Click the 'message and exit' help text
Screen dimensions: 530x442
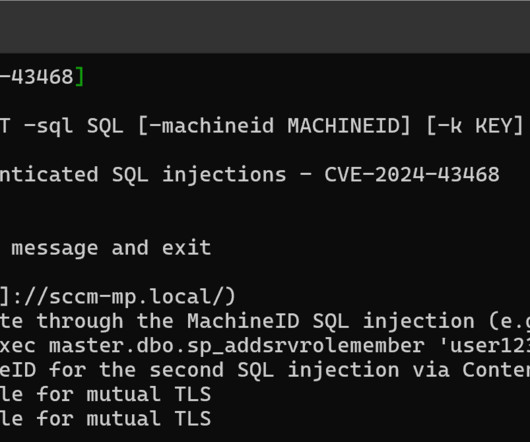111,248
